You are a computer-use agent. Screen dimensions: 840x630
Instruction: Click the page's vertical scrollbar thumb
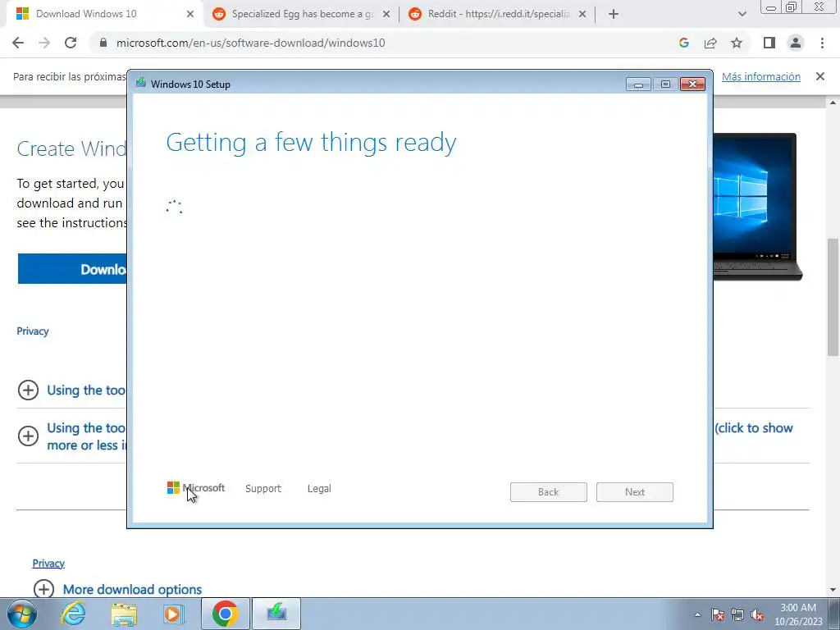833,297
